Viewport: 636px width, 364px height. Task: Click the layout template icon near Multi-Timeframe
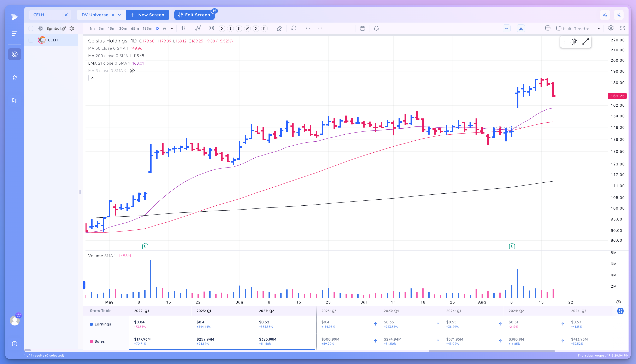coord(548,28)
